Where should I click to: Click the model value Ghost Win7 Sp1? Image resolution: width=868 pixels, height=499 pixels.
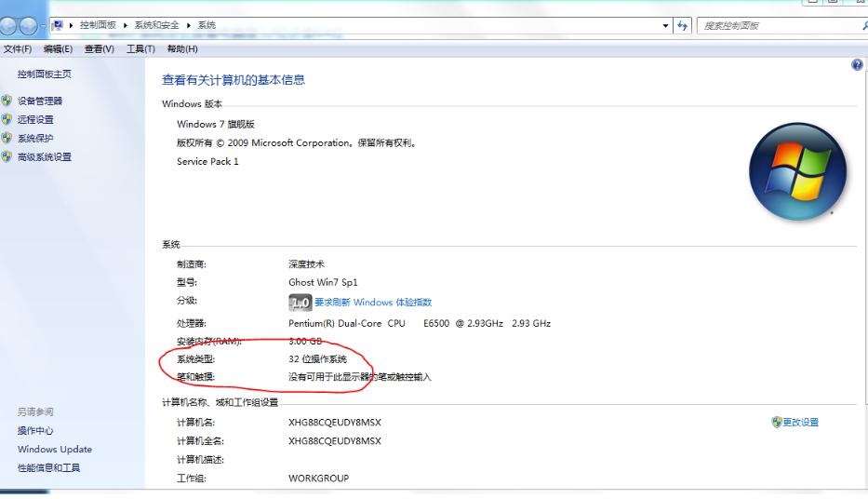tap(323, 282)
